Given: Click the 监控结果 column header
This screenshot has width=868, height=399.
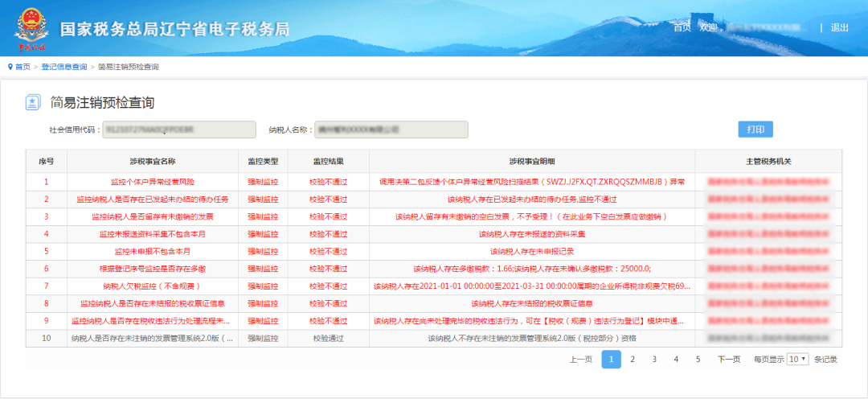Looking at the screenshot, I should (x=328, y=161).
